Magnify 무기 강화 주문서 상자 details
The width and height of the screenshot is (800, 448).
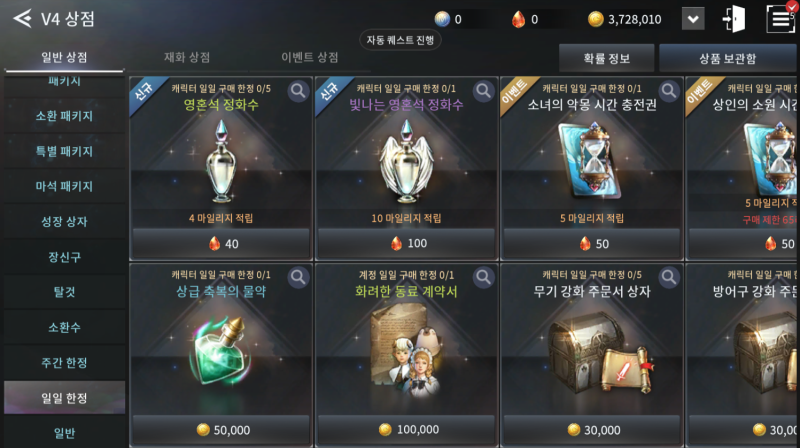coord(669,278)
